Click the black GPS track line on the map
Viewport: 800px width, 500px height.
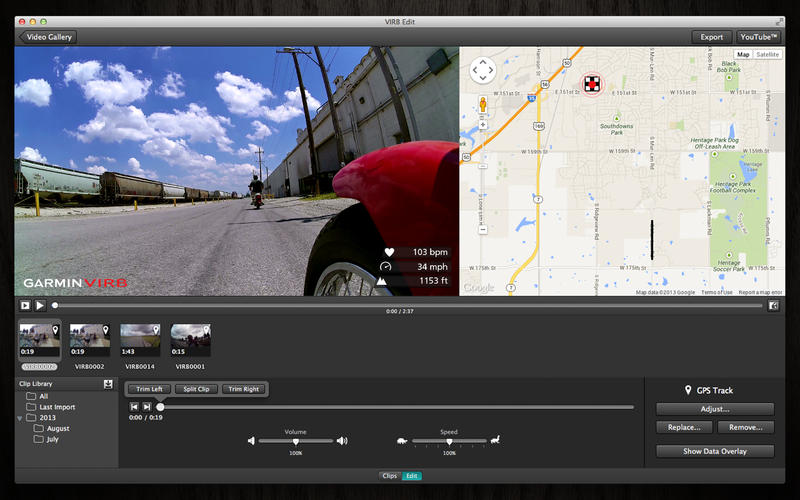[x=652, y=240]
